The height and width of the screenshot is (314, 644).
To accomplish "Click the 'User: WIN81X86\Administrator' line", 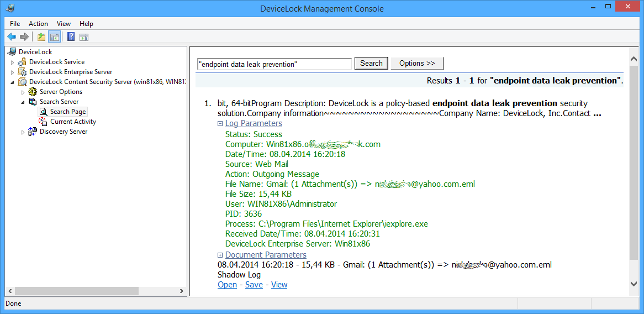I will (x=281, y=204).
